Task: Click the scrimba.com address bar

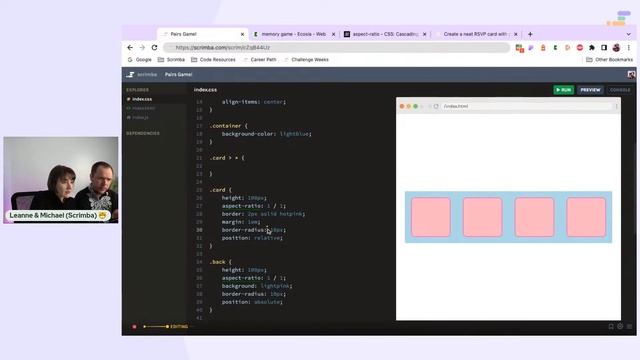Action: (337, 47)
